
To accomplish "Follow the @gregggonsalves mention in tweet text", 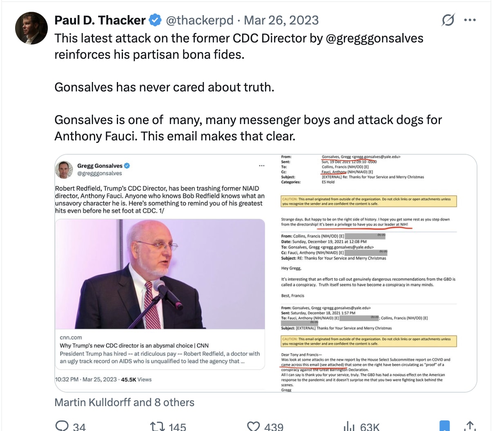I will coord(375,38).
